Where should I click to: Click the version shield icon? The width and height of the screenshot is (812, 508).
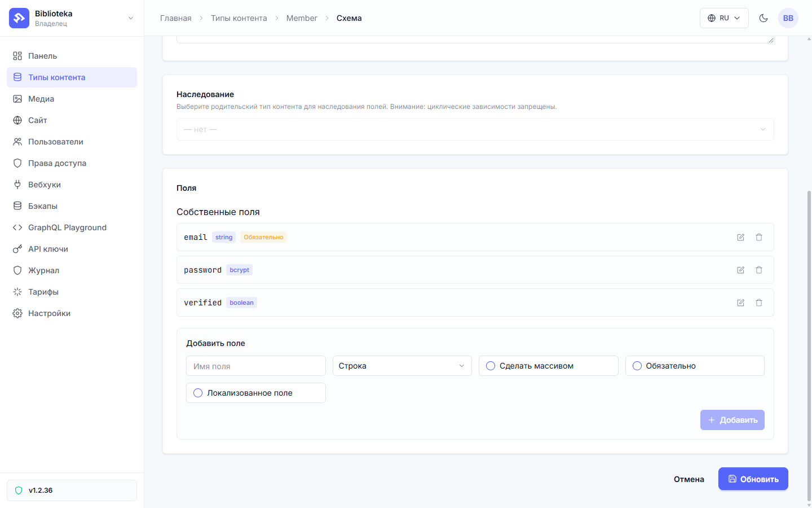(19, 491)
